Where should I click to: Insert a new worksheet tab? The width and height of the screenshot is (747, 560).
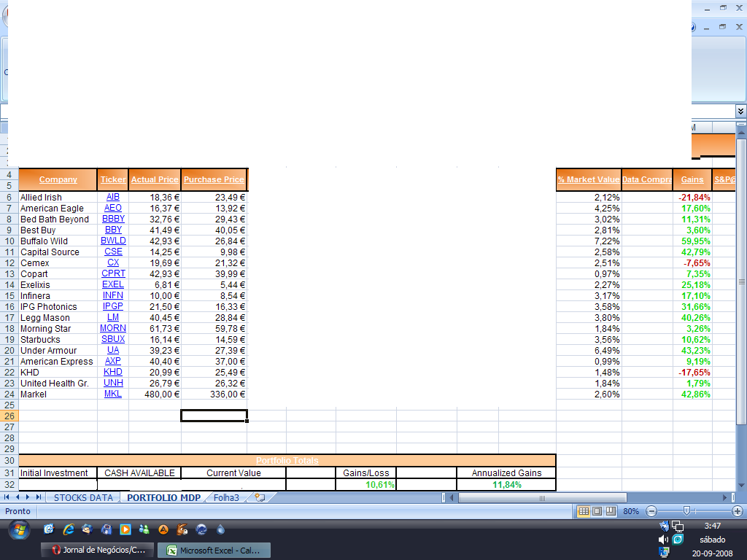(260, 497)
